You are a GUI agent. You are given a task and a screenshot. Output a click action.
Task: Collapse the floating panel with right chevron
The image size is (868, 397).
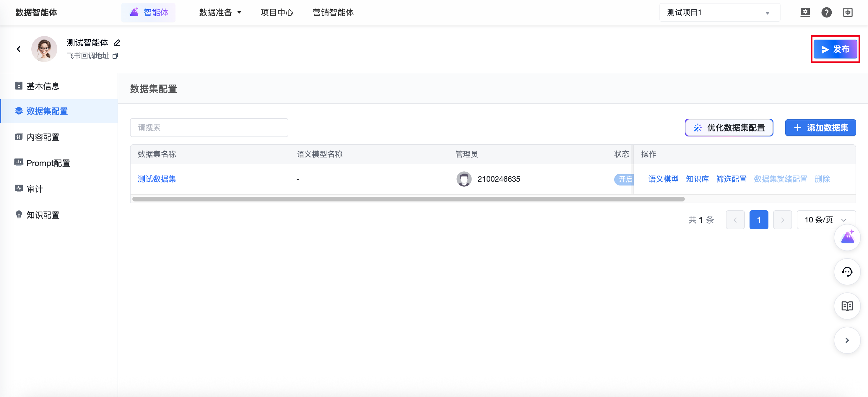847,340
